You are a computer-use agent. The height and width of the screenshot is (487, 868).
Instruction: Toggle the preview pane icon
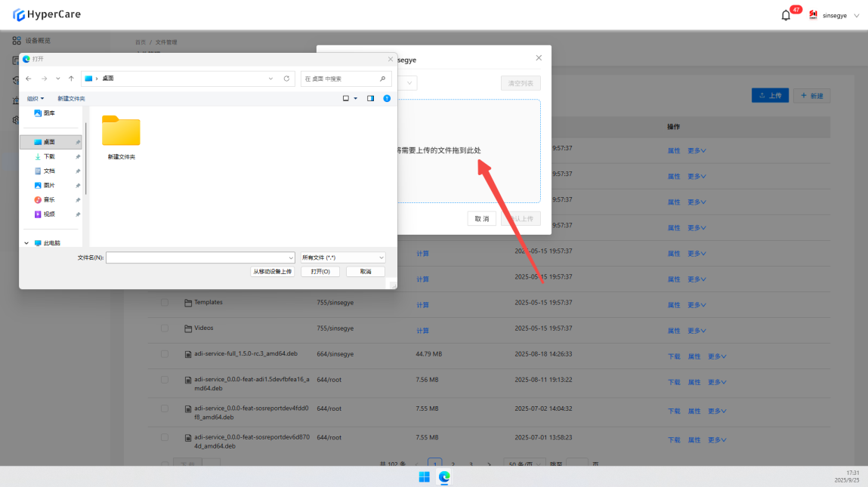(370, 98)
